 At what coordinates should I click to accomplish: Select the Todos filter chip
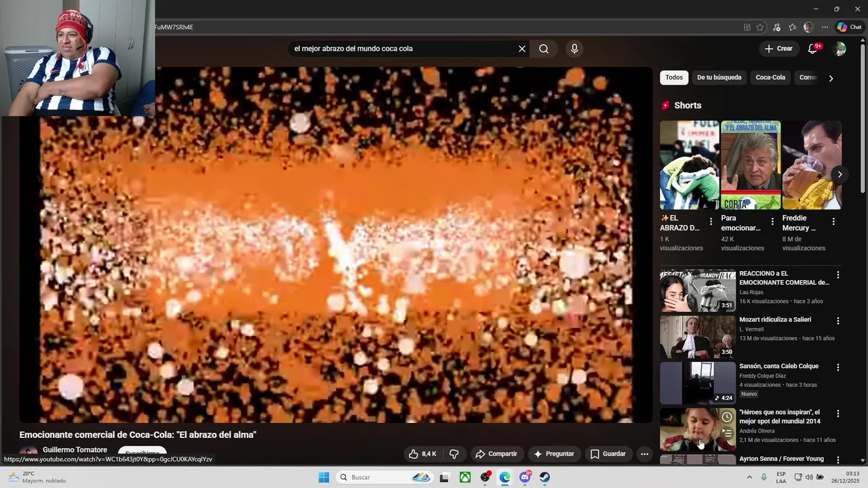(x=674, y=77)
